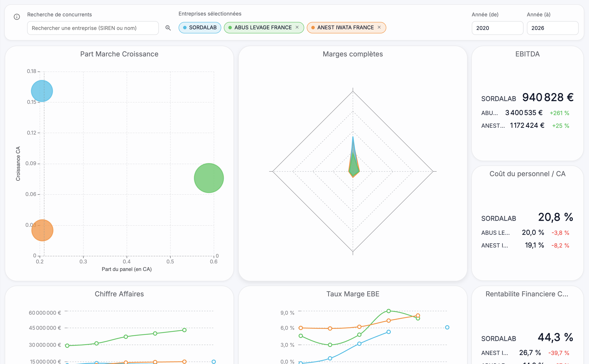Viewport: 589px width, 364px height.
Task: Click the Taux Marge EBE chart title
Action: 352,294
